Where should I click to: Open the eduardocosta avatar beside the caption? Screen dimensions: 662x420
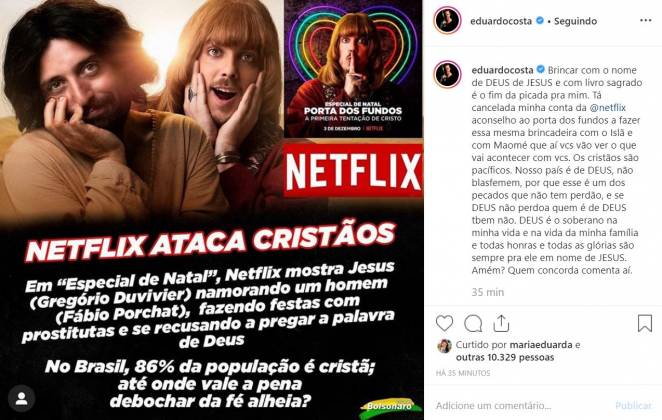pyautogui.click(x=448, y=75)
